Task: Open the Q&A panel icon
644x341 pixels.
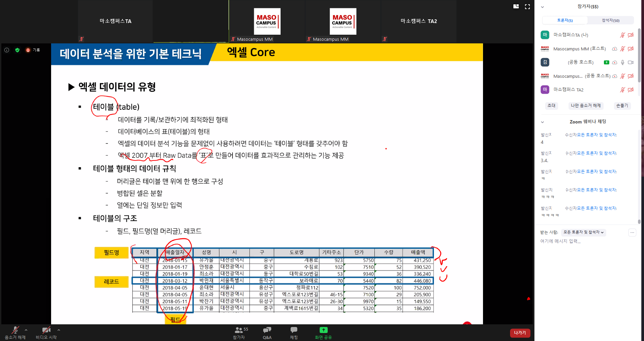Action: [x=267, y=330]
